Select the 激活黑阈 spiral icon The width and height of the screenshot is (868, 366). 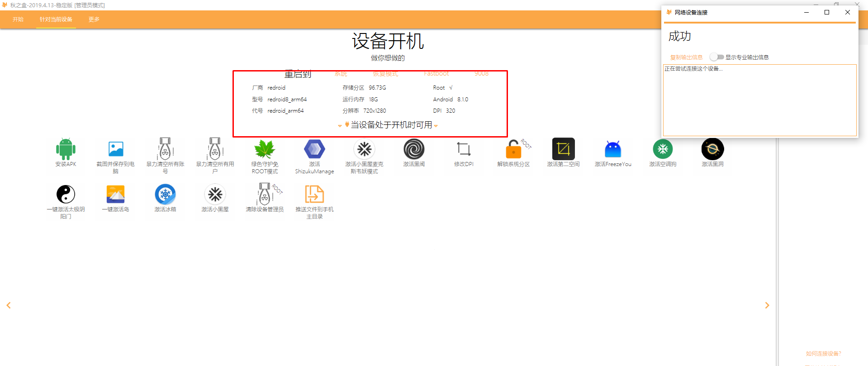pos(414,149)
